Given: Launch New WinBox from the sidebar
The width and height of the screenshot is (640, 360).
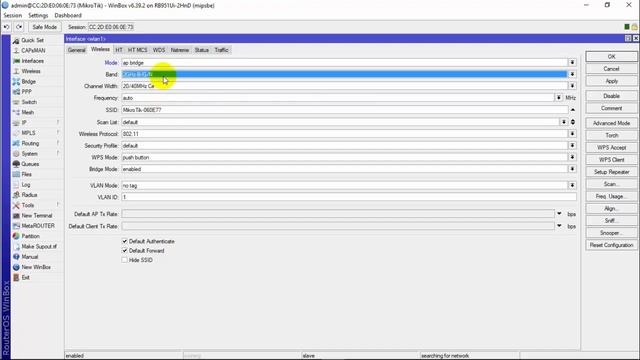Looking at the screenshot, I should (36, 267).
